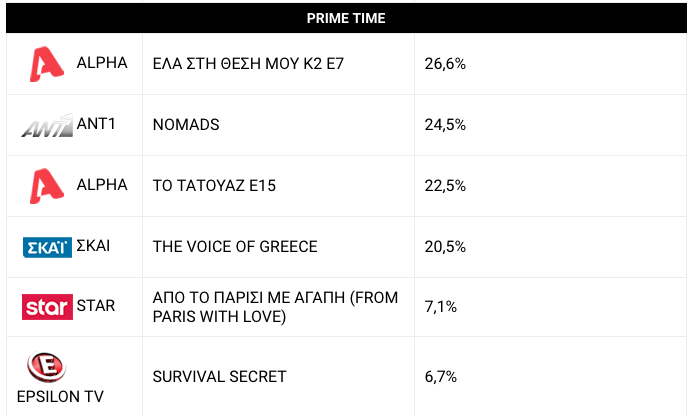
Task: Click the NOMADS program title
Action: click(186, 125)
